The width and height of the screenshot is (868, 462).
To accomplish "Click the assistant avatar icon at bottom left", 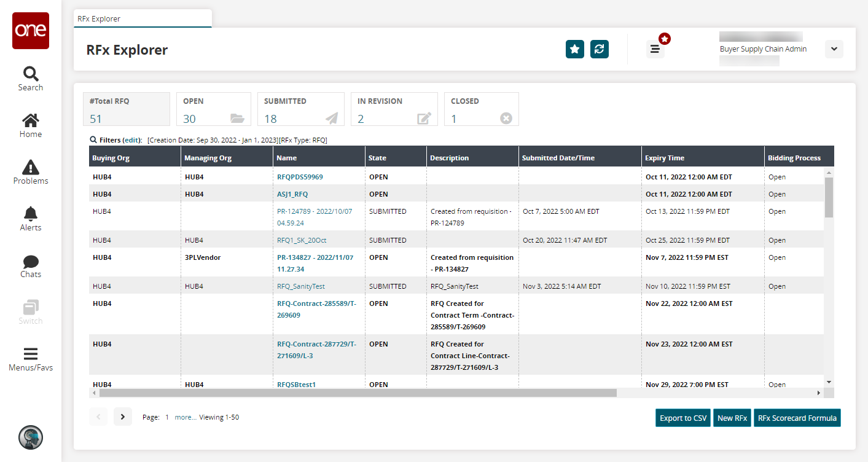I will [x=31, y=437].
